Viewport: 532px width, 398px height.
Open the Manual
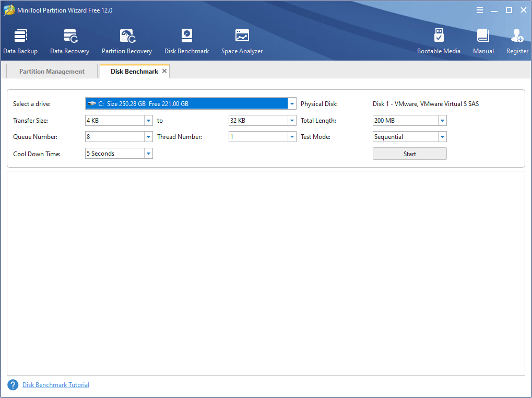click(x=483, y=41)
